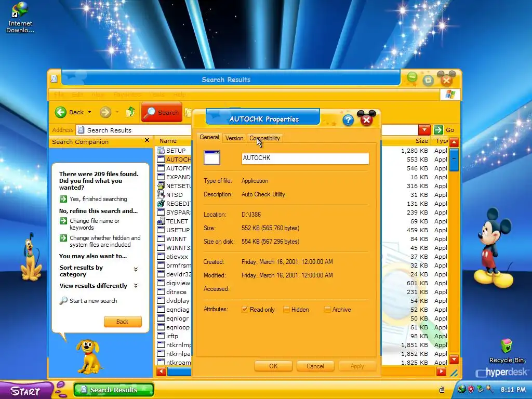The height and width of the screenshot is (399, 532).
Task: Select the ditrace file row
Action: [172, 292]
